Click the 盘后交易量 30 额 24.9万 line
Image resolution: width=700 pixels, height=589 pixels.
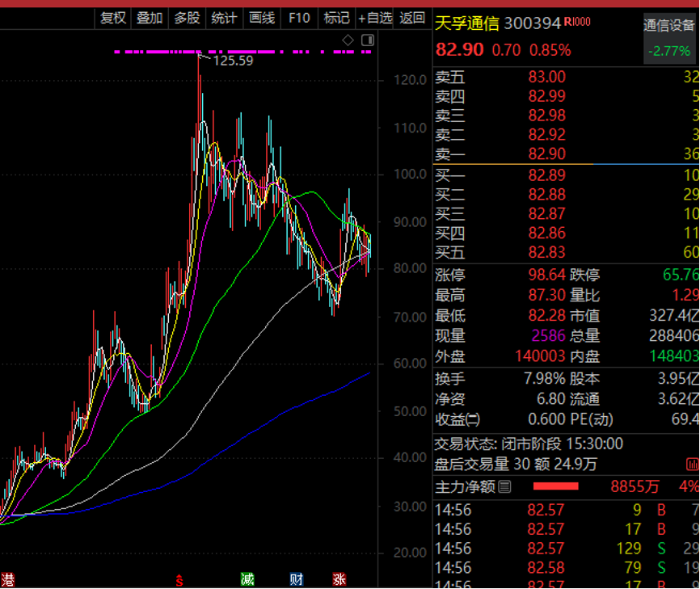[x=516, y=465]
